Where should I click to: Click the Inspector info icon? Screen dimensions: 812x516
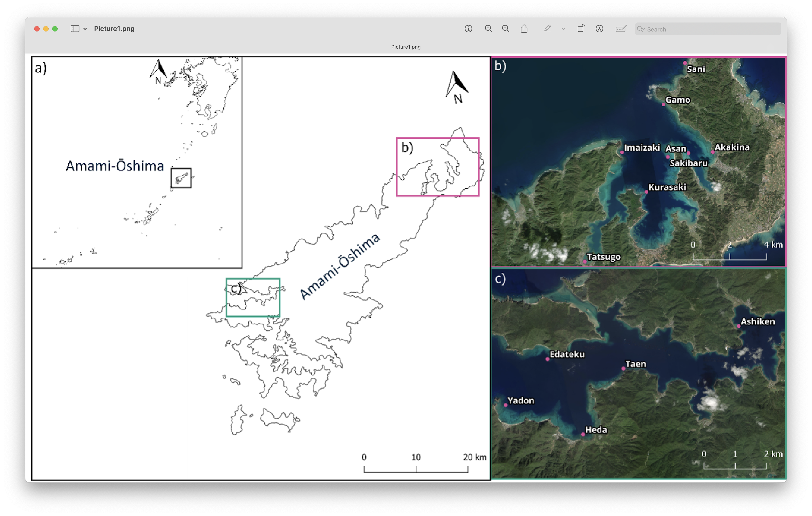(468, 29)
